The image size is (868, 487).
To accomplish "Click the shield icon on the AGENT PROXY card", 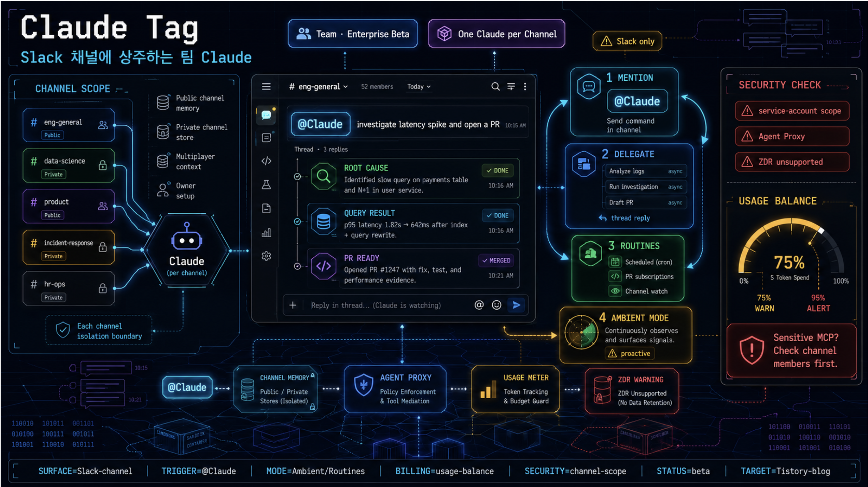I will 363,385.
